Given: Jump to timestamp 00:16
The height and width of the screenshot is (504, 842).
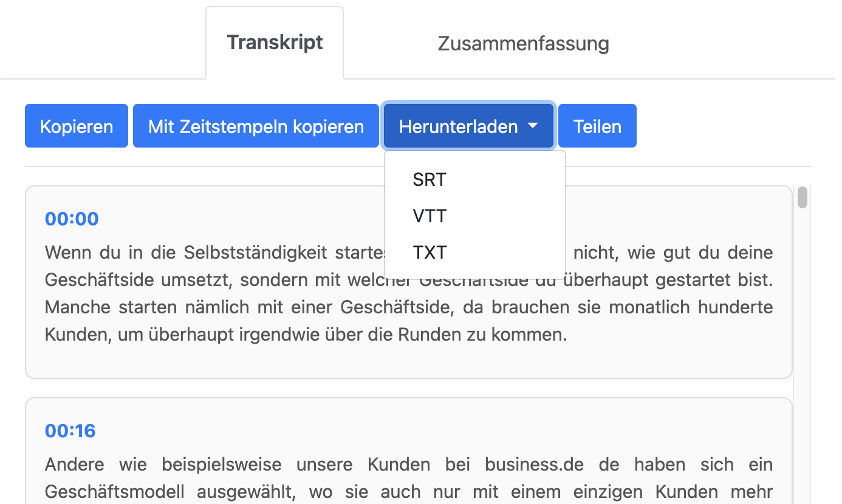Looking at the screenshot, I should point(70,431).
